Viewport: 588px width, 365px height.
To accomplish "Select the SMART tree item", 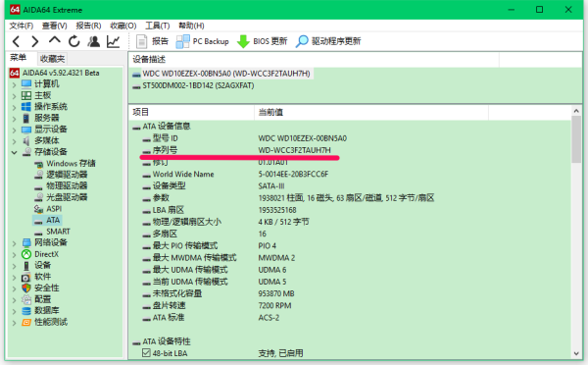I will 58,232.
